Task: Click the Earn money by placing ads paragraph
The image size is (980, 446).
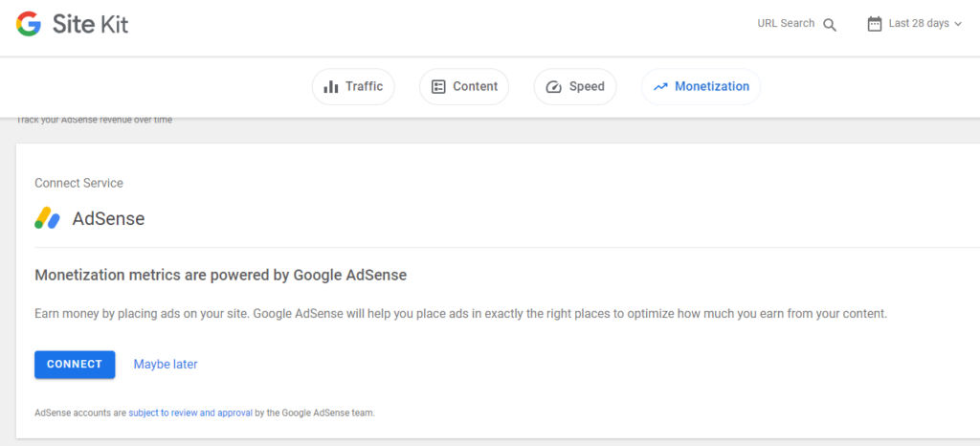Action: (x=460, y=314)
